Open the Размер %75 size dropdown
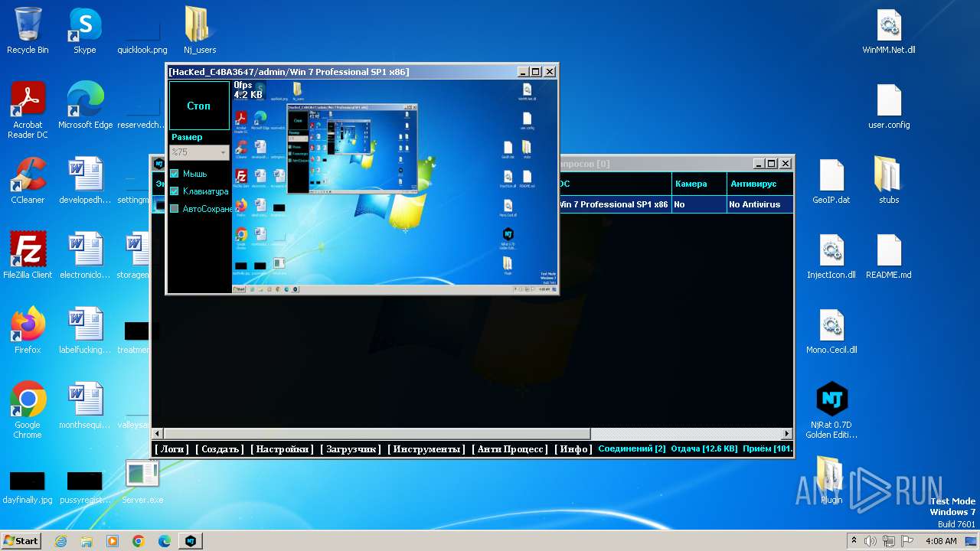Viewport: 980px width, 551px height. (199, 152)
